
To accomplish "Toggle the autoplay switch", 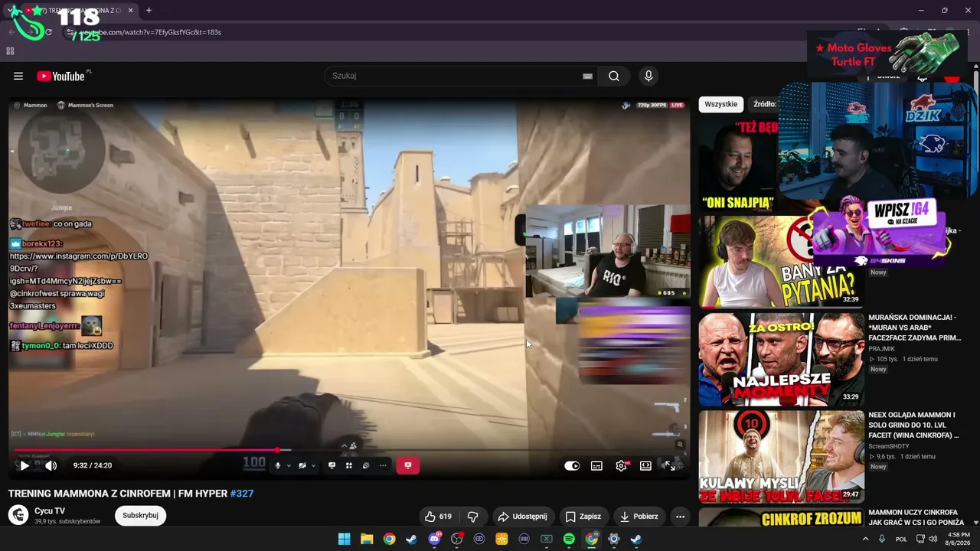I will (x=572, y=465).
